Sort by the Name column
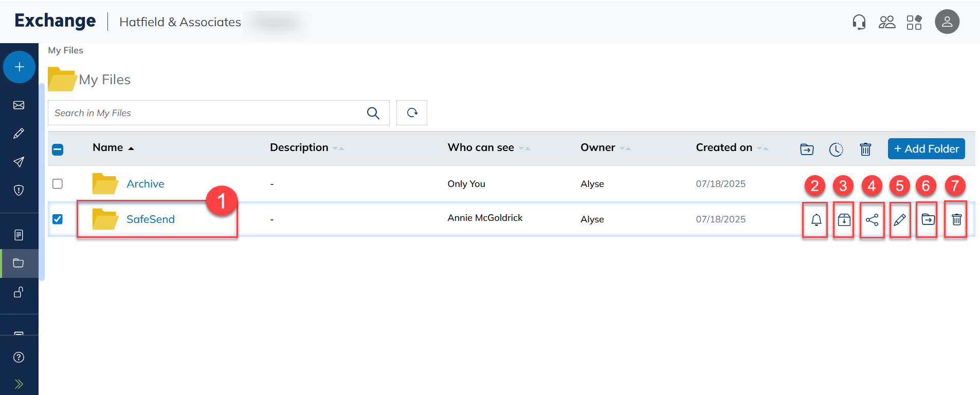Image resolution: width=980 pixels, height=395 pixels. point(113,148)
